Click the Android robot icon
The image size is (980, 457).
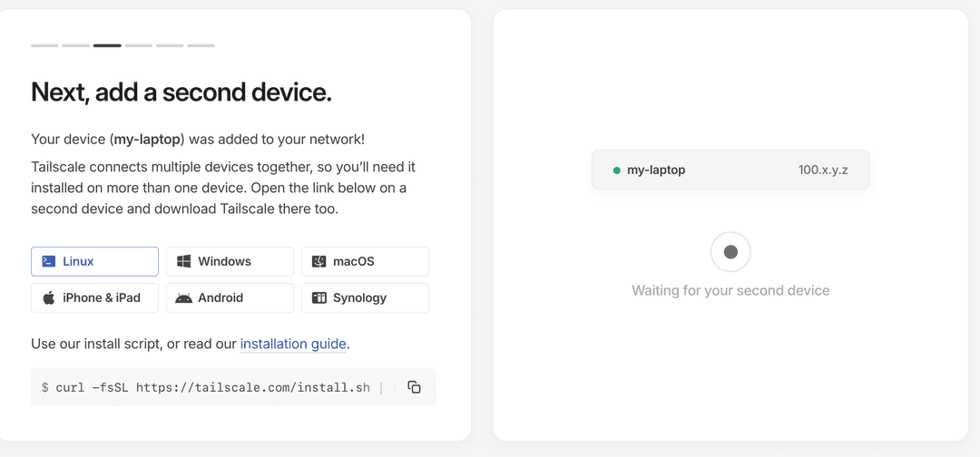point(183,298)
